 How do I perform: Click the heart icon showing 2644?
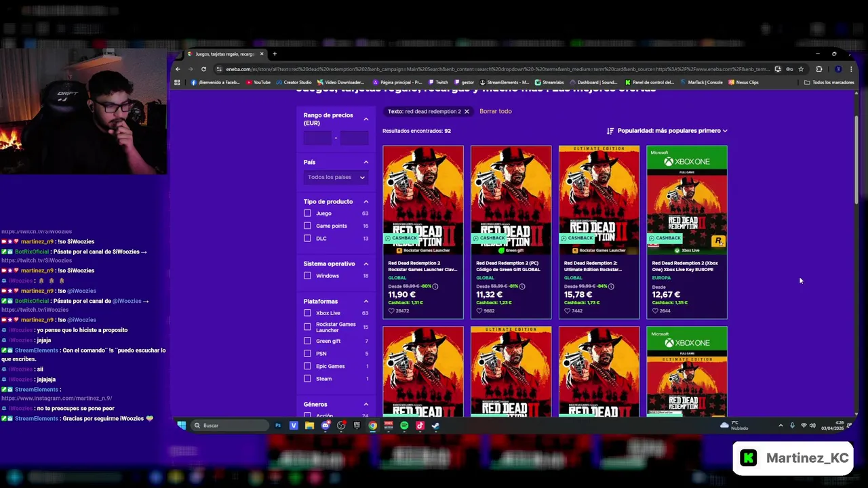(655, 311)
